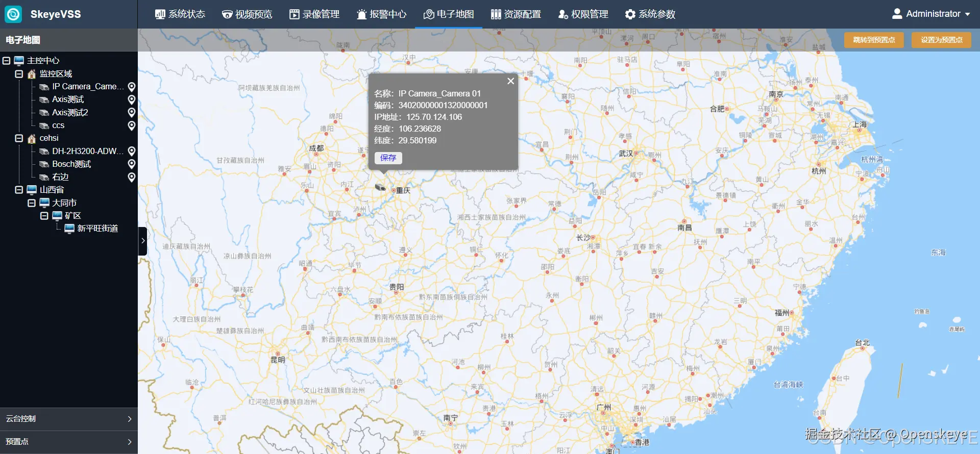Click the IP地址 value 125.70.124.106
Viewport: 980px width, 454px height.
434,117
